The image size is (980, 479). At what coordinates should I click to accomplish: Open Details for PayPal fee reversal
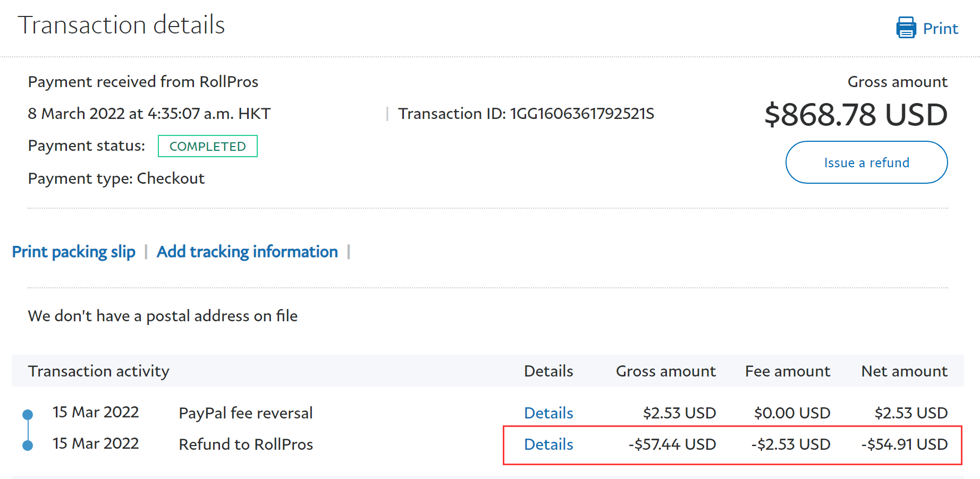[548, 413]
